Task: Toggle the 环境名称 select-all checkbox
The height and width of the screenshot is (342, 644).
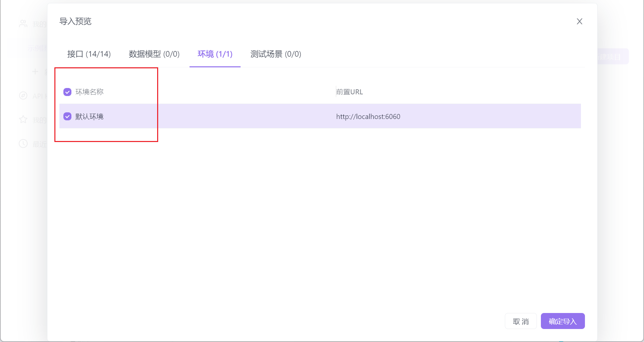Action: (67, 92)
